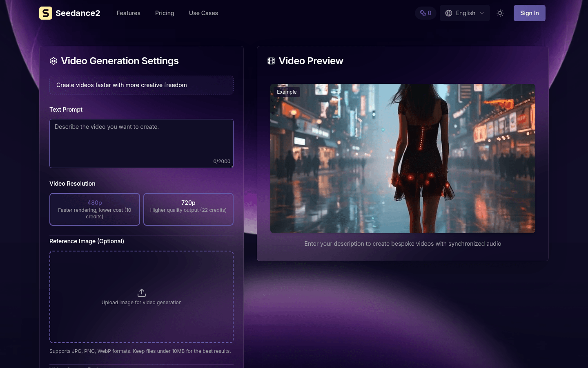Click the gear icon beside Video Generation Settings
The image size is (588, 368).
tap(53, 61)
